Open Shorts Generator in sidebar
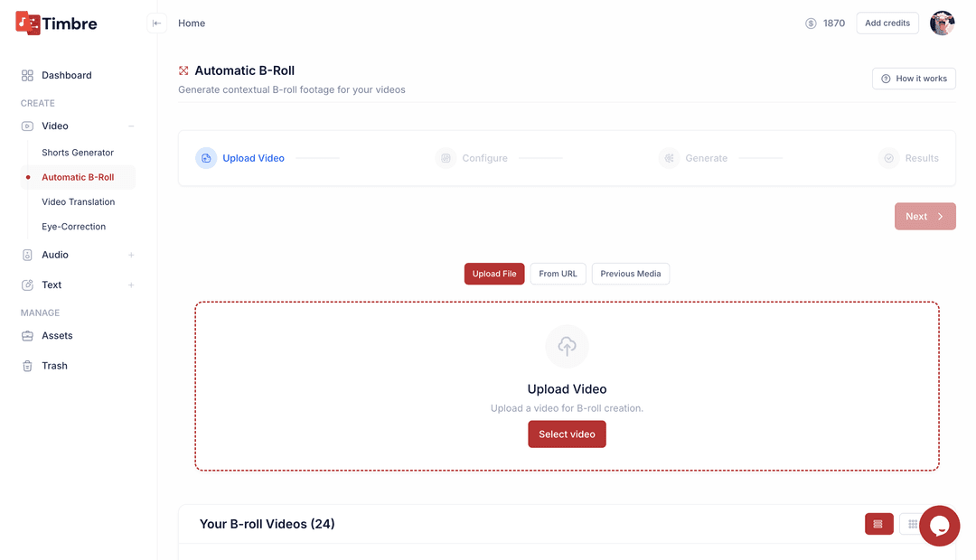This screenshot has width=976, height=560. (x=78, y=153)
